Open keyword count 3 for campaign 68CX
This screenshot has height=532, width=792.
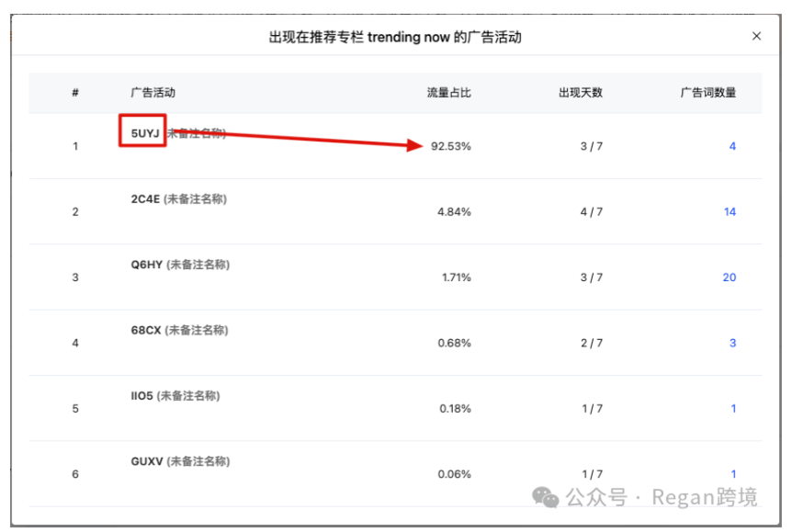pyautogui.click(x=732, y=343)
